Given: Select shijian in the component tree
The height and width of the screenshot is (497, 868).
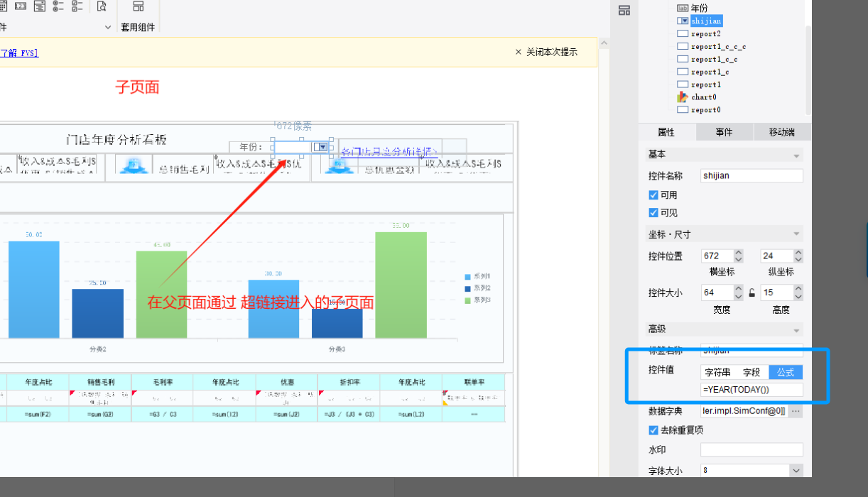Looking at the screenshot, I should (x=706, y=21).
